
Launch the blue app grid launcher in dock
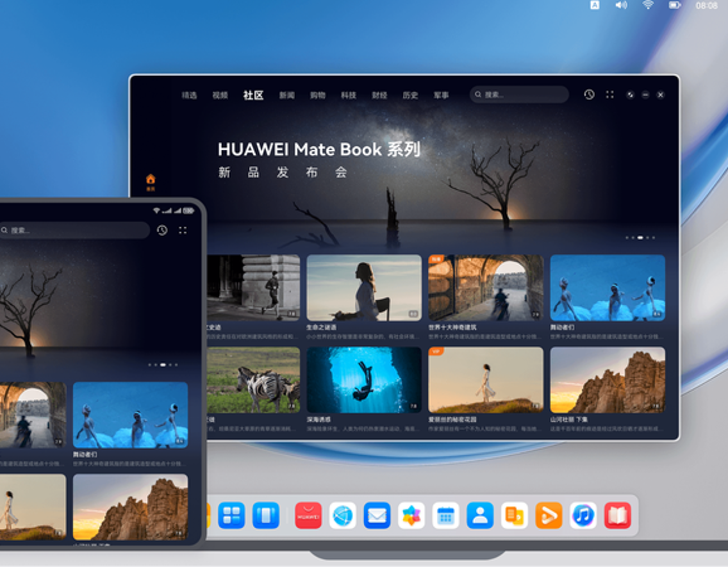(231, 516)
